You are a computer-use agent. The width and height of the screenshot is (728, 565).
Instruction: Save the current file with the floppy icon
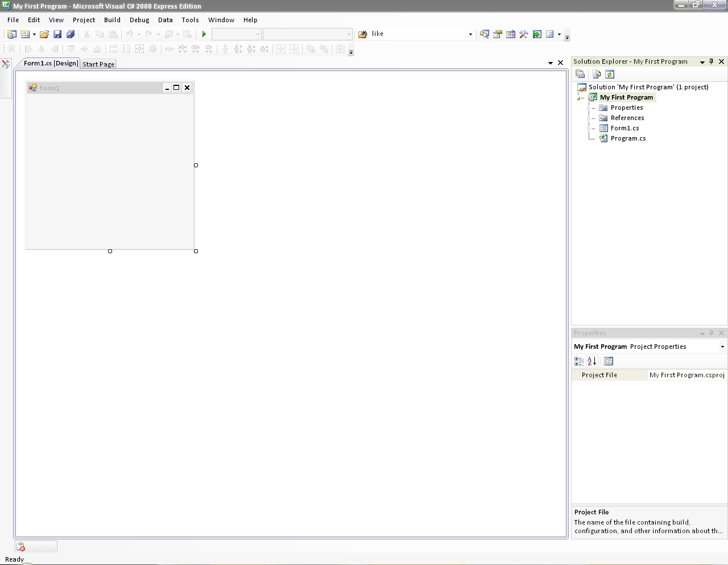[57, 34]
